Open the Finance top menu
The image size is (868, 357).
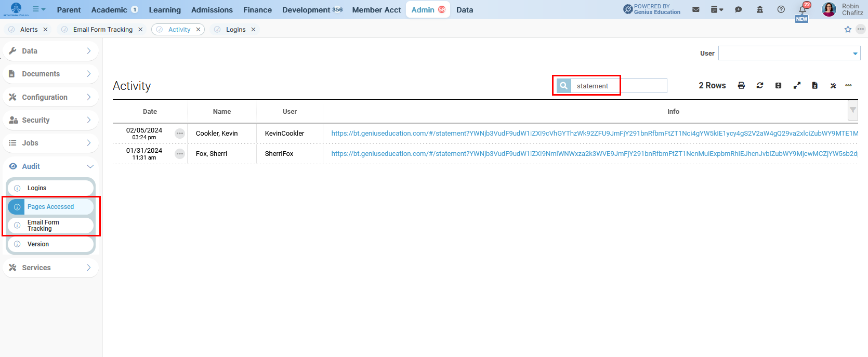click(x=257, y=10)
